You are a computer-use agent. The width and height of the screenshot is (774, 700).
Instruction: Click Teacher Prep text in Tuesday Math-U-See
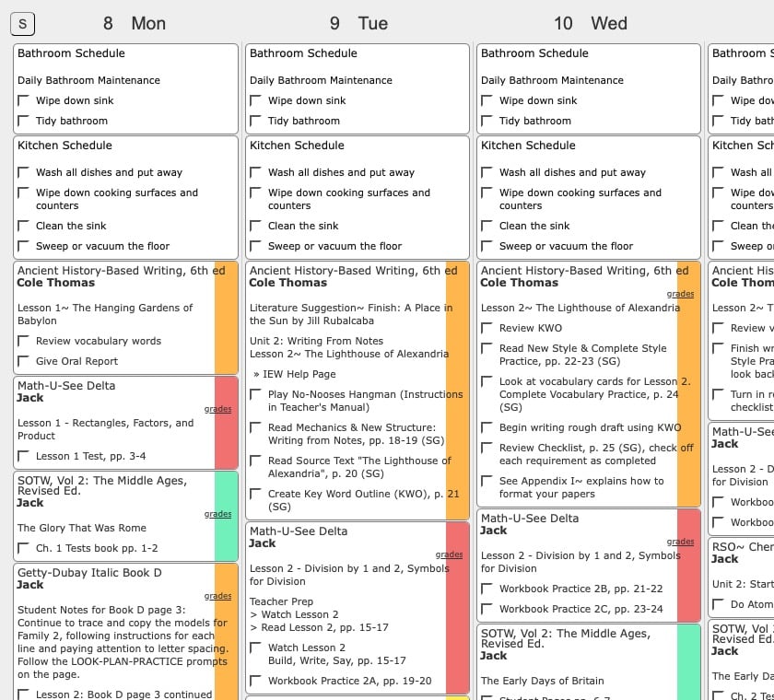click(281, 601)
